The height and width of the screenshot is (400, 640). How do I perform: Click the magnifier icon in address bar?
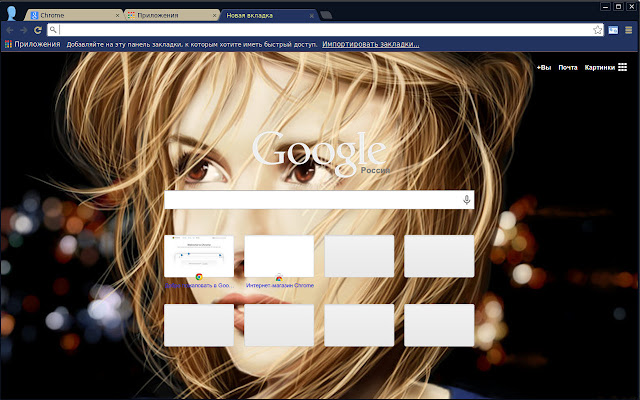pyautogui.click(x=53, y=29)
